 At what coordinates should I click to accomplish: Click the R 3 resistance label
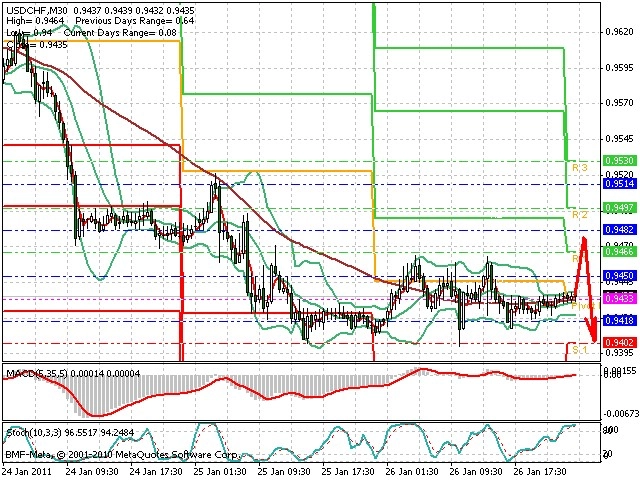pos(580,168)
